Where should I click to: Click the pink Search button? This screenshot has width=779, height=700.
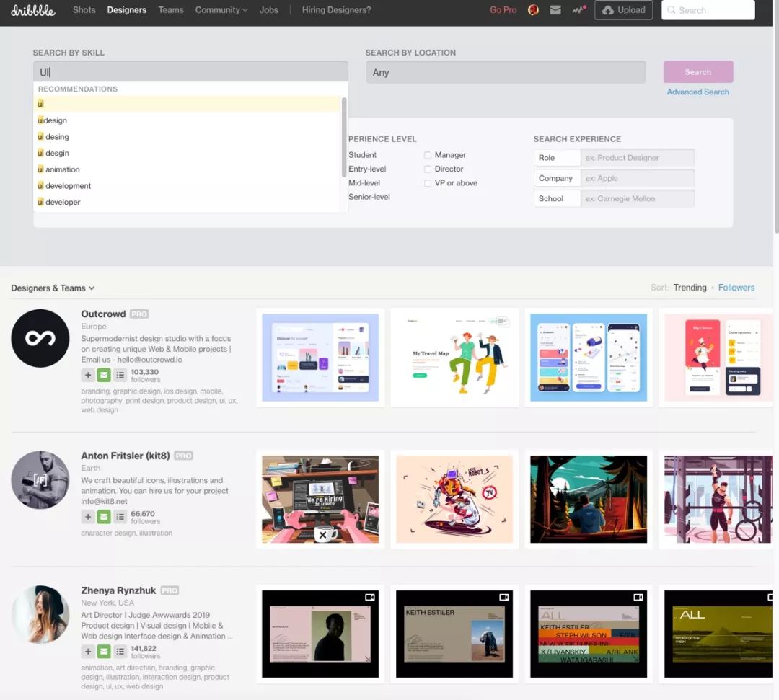coord(698,72)
